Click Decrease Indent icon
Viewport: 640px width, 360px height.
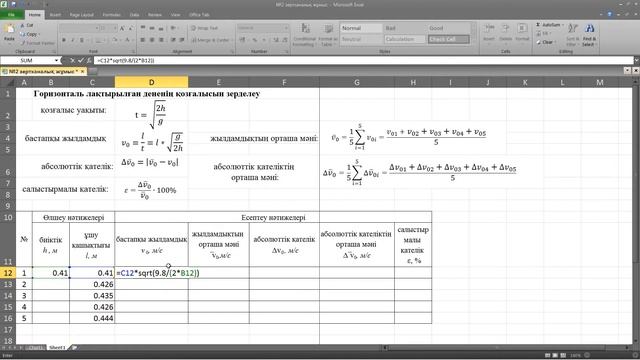[x=173, y=40]
